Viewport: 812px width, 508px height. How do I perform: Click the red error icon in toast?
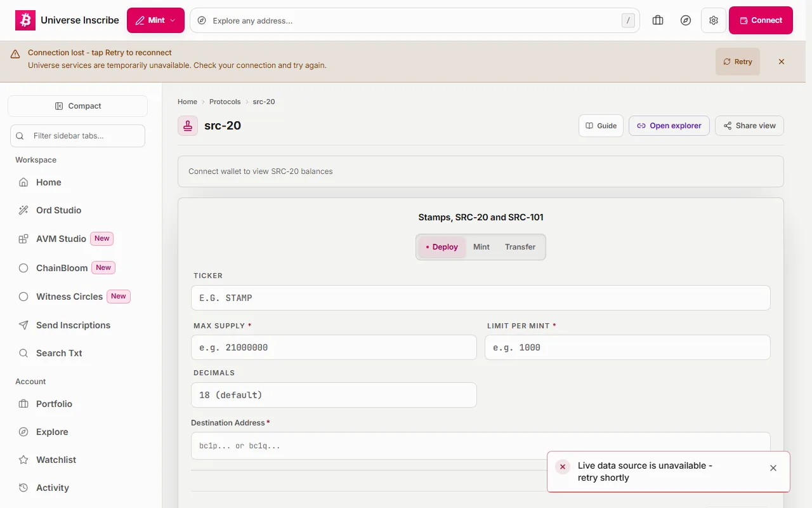[x=563, y=467]
